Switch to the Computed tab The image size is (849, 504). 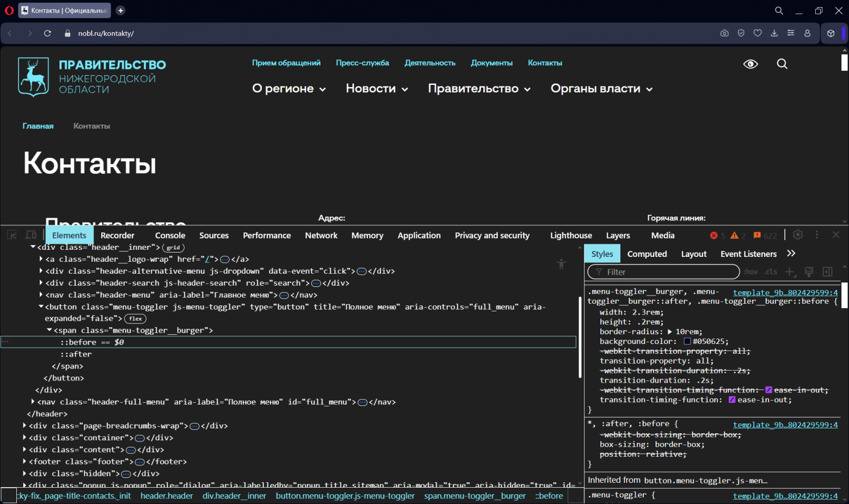(x=647, y=254)
